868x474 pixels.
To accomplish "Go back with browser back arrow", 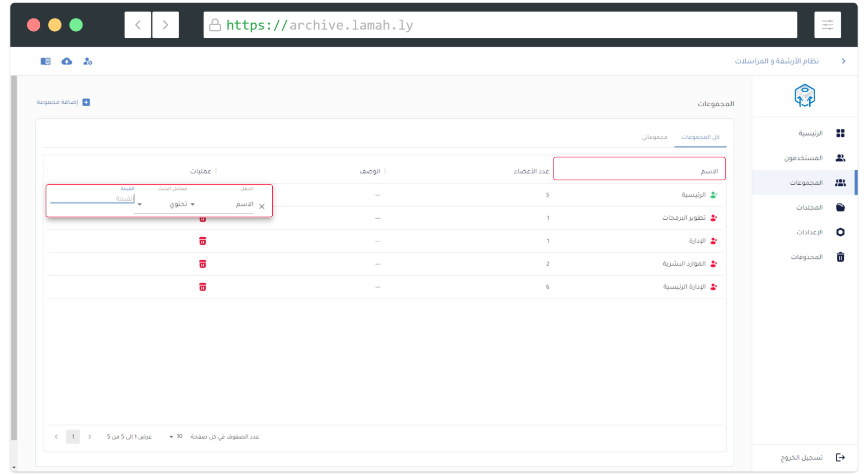I will click(138, 25).
